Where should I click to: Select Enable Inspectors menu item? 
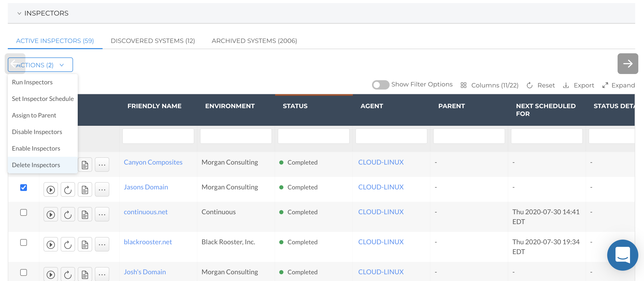[43, 149]
